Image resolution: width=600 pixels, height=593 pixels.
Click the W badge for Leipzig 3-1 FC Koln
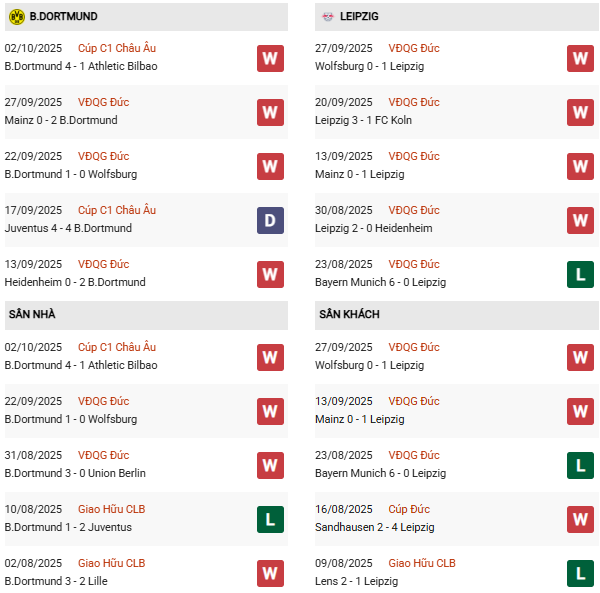click(x=580, y=112)
